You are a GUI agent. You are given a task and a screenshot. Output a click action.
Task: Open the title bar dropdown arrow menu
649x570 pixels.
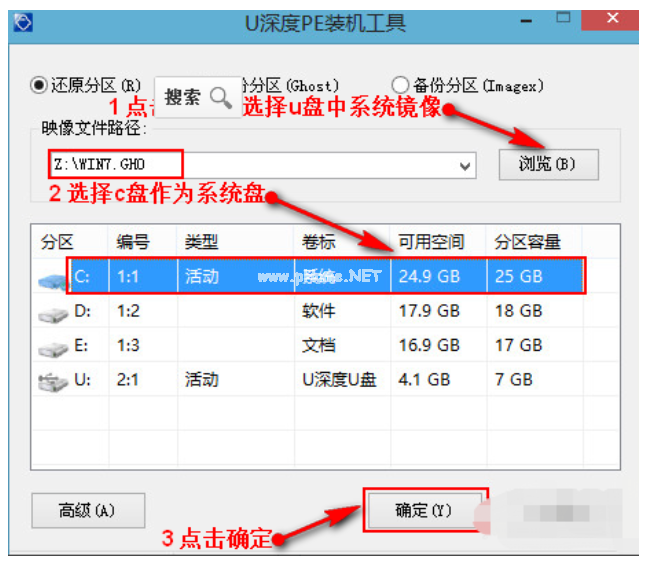tap(523, 19)
